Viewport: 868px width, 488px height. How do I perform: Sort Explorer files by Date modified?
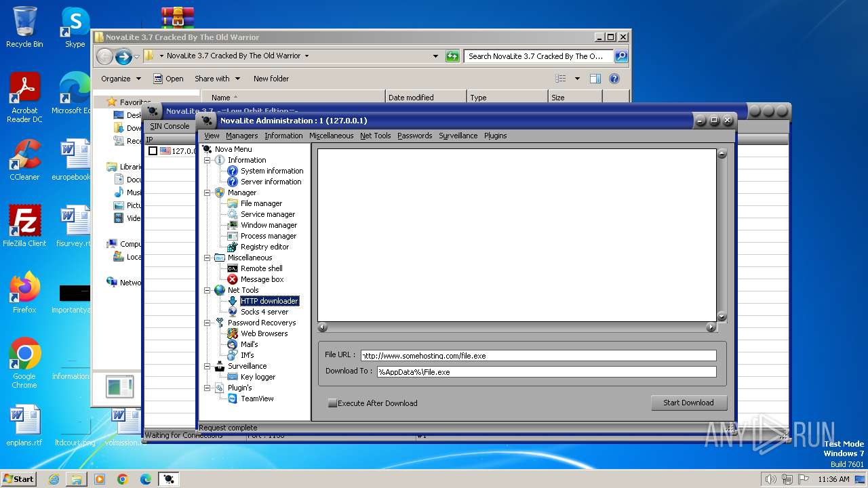(425, 98)
